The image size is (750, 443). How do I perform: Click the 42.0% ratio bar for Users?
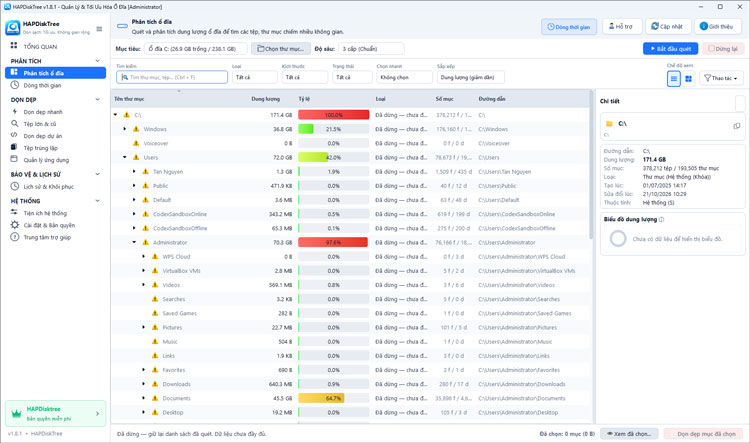333,157
